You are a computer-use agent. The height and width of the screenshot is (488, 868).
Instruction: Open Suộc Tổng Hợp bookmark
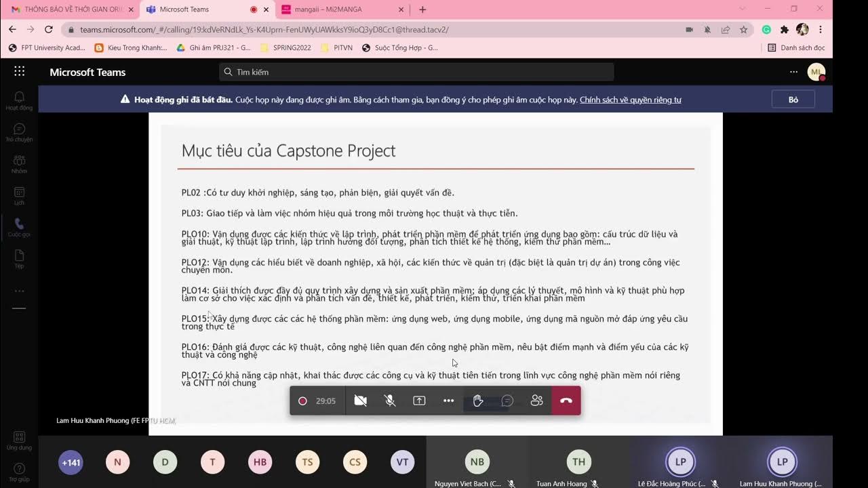click(x=400, y=48)
